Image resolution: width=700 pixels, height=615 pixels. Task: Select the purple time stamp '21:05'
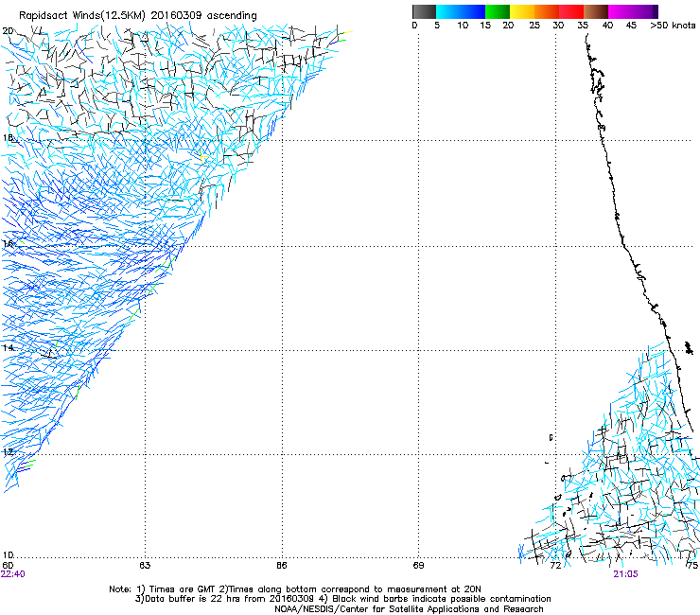625,574
